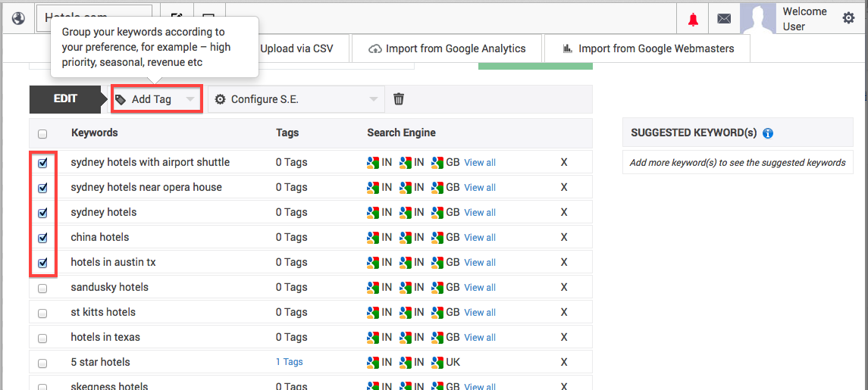Open the '1 Tags' link for 5 star hotels
Image resolution: width=868 pixels, height=390 pixels.
coord(289,362)
